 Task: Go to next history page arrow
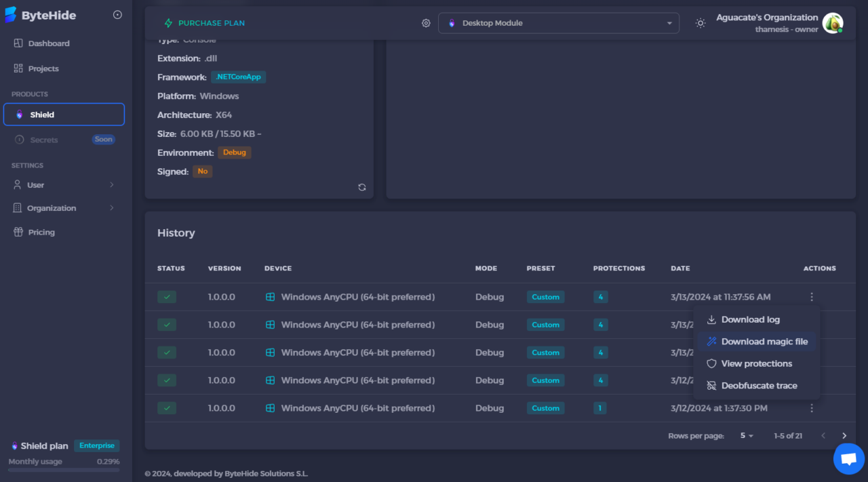tap(844, 436)
